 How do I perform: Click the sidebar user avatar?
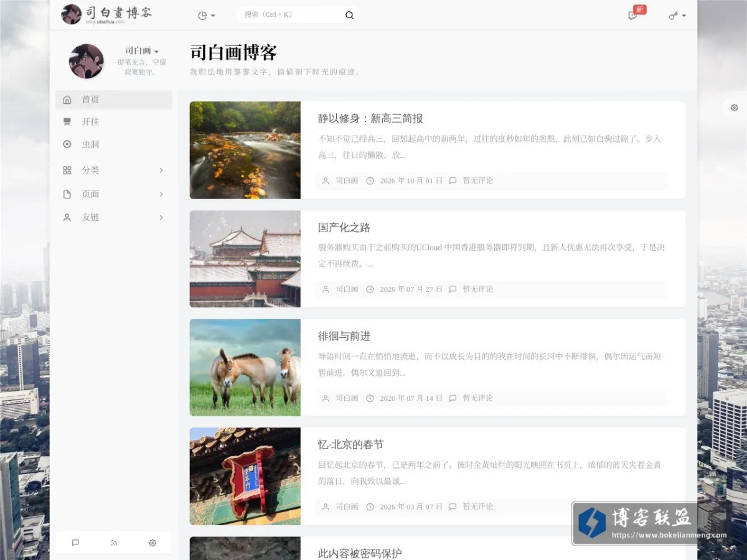tap(86, 61)
